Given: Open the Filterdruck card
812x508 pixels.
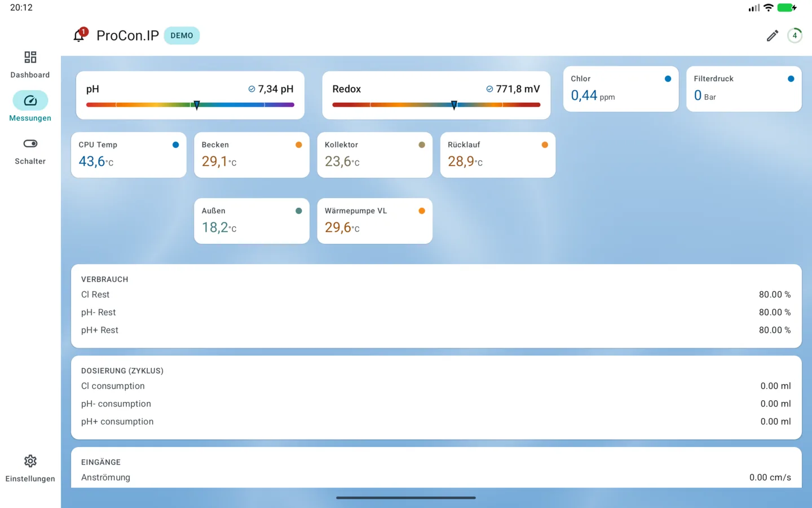Looking at the screenshot, I should pos(744,89).
